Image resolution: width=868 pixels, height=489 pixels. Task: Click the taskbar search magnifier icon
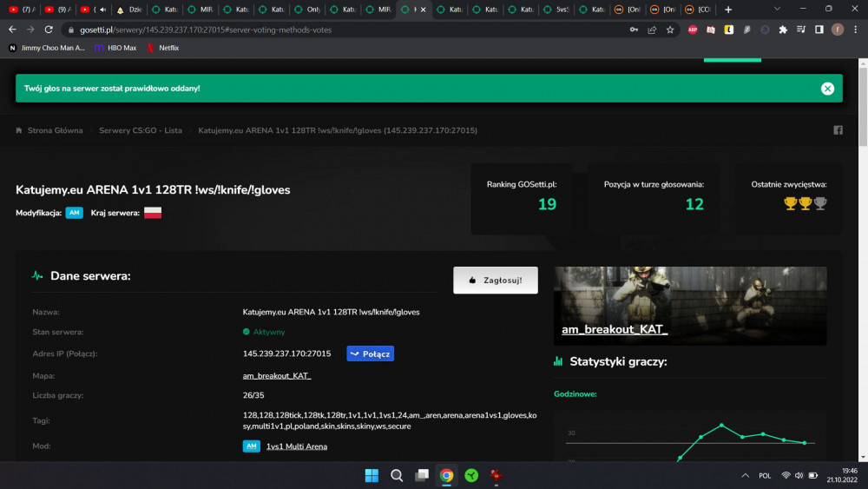tap(397, 475)
